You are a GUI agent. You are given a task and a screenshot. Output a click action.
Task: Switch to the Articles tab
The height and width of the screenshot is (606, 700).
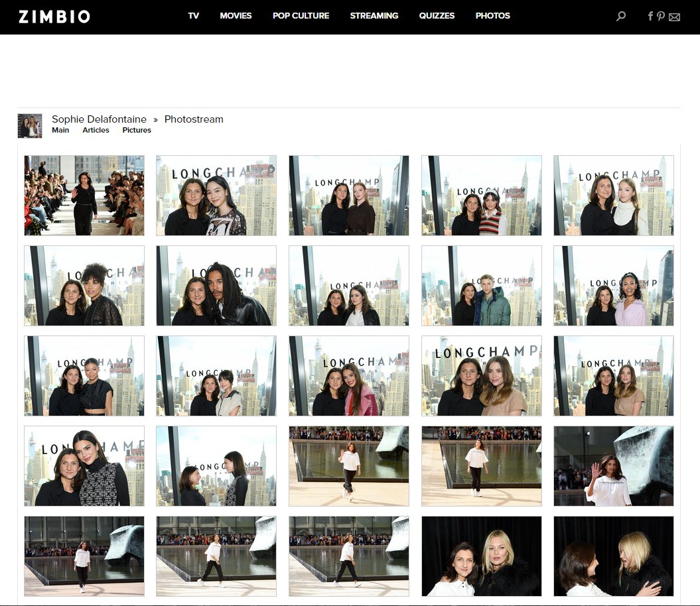point(96,130)
